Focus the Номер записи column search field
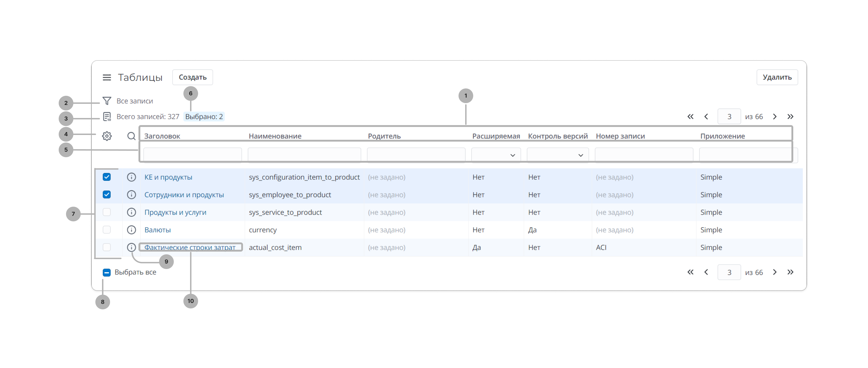The width and height of the screenshot is (868, 368). (x=644, y=155)
